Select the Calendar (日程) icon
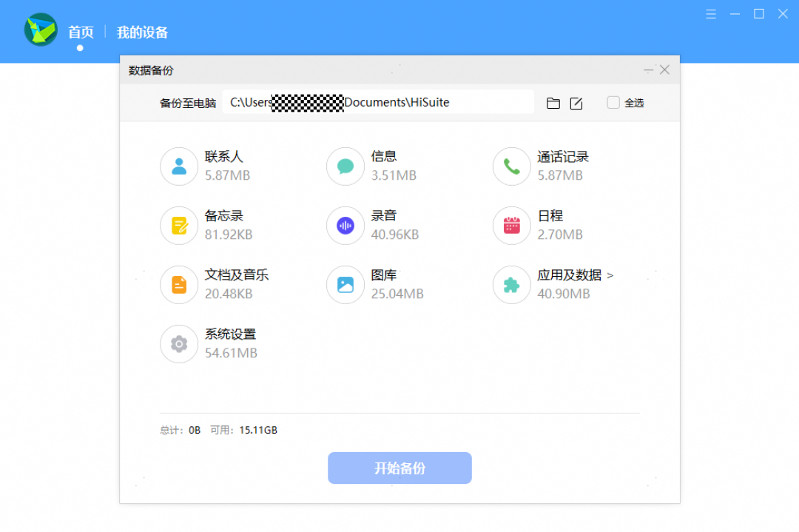 (x=512, y=226)
